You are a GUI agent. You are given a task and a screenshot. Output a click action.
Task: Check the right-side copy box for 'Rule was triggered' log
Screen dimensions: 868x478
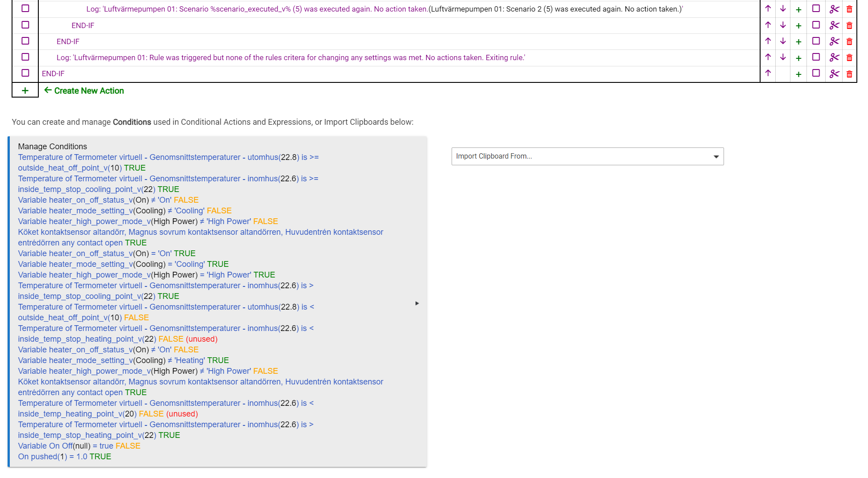(816, 57)
